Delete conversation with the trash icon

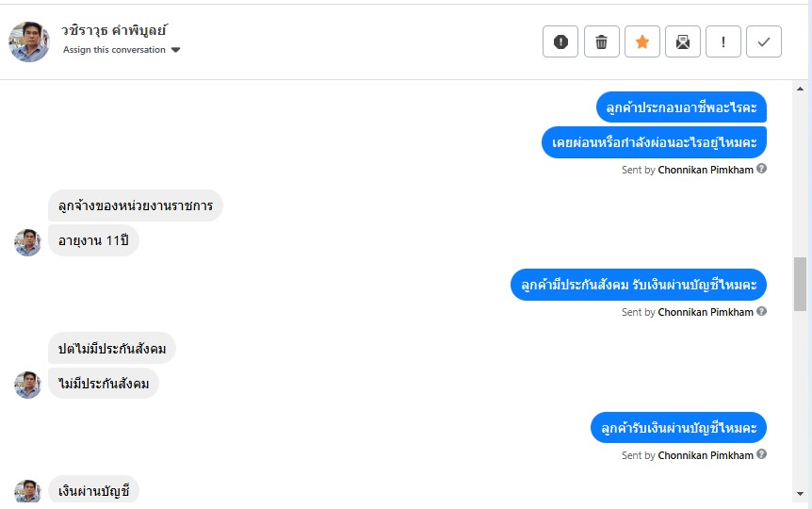(x=601, y=41)
